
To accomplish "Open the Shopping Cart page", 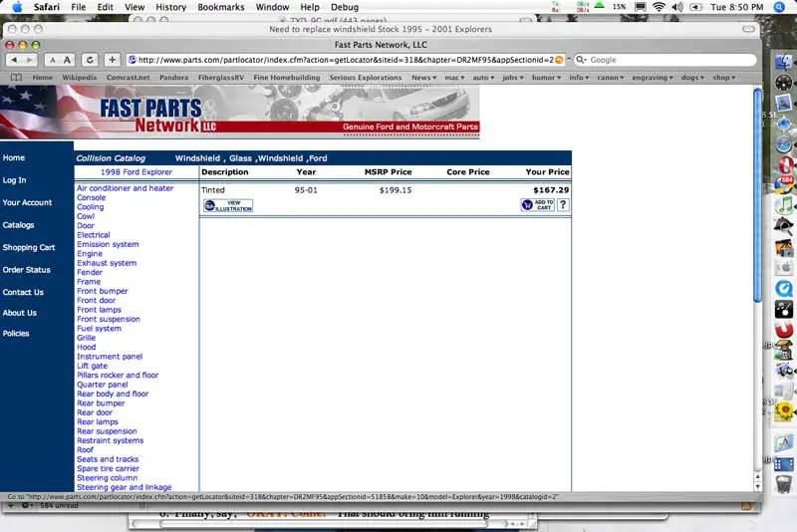I will click(29, 247).
